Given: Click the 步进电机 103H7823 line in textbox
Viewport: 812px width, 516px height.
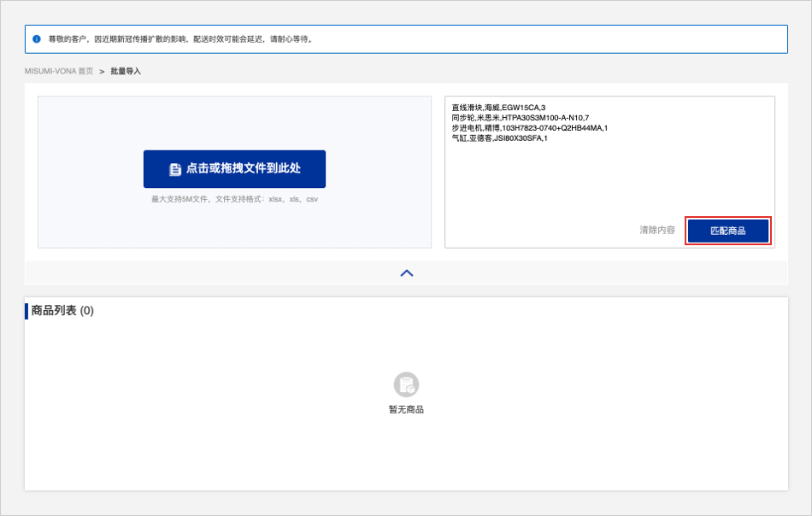Looking at the screenshot, I should click(529, 128).
